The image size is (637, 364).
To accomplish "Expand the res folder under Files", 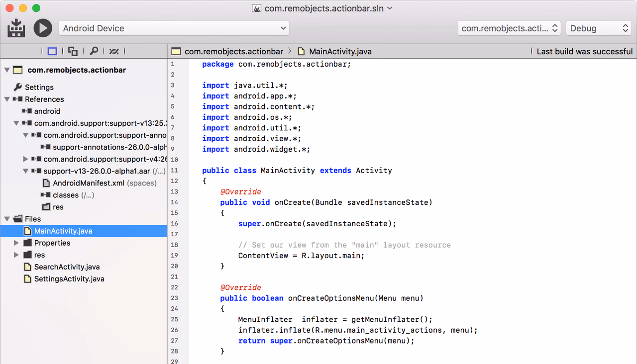I will [16, 255].
